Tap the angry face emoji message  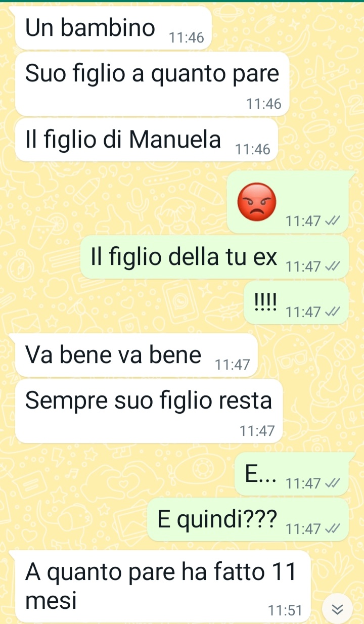tap(257, 202)
